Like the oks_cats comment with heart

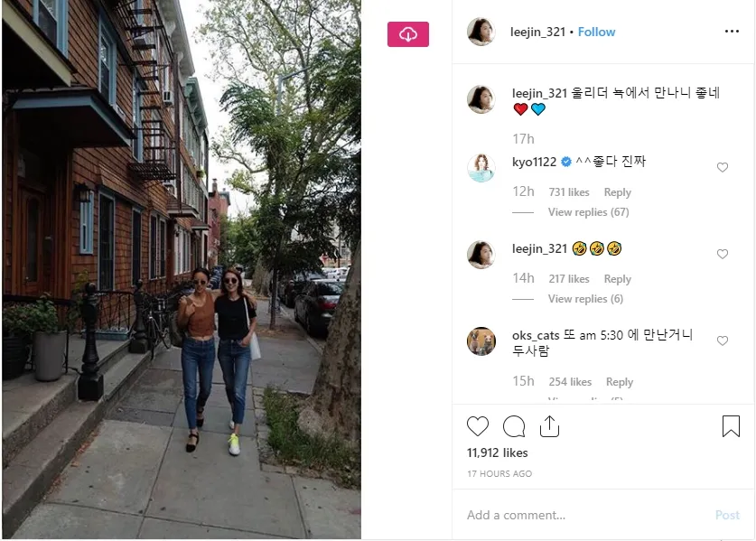click(723, 340)
